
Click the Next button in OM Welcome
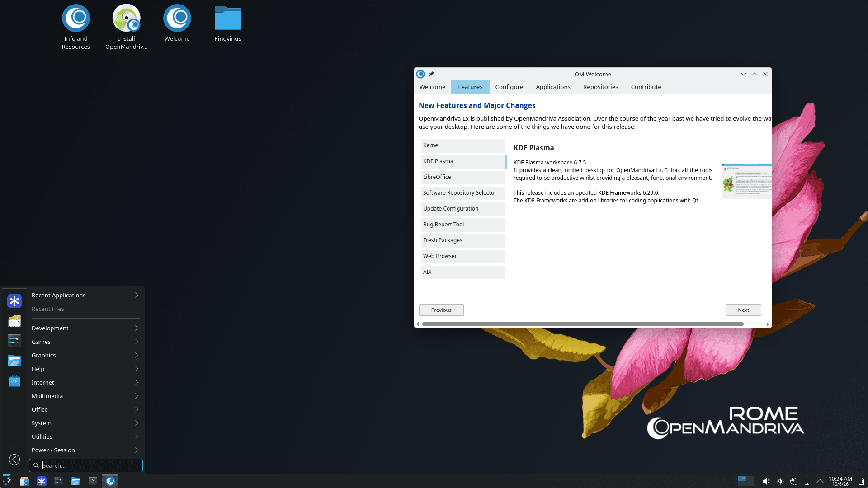point(743,310)
